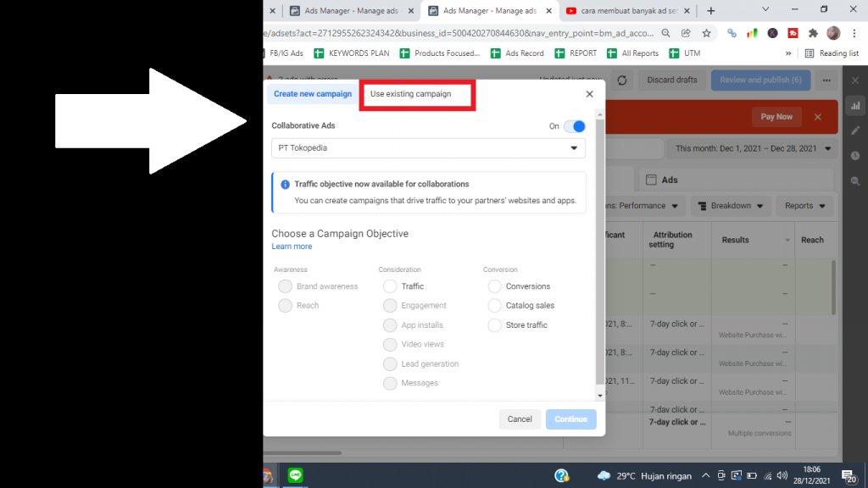The height and width of the screenshot is (488, 868).
Task: Click the Get Help icon in the taskbar
Action: (561, 475)
